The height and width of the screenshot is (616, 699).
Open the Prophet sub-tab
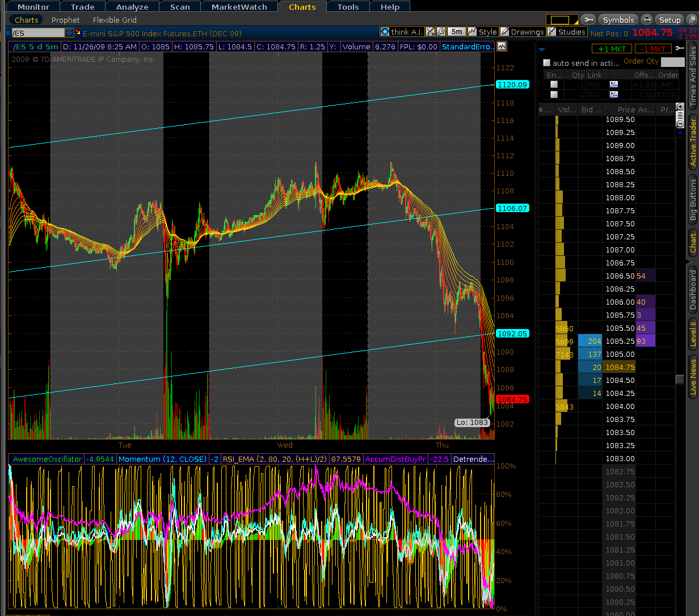(65, 20)
